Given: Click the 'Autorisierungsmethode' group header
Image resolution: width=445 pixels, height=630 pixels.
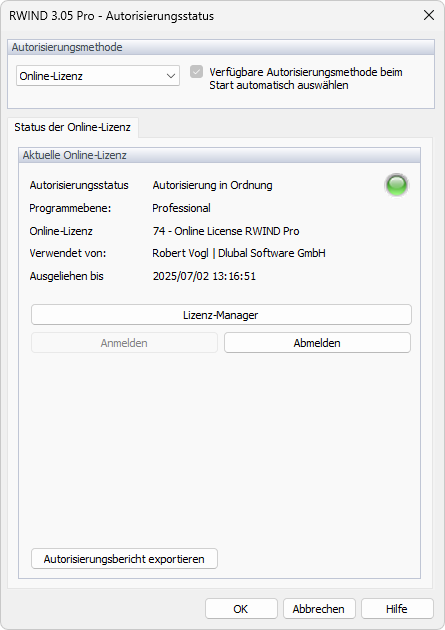Looking at the screenshot, I should click(x=221, y=47).
